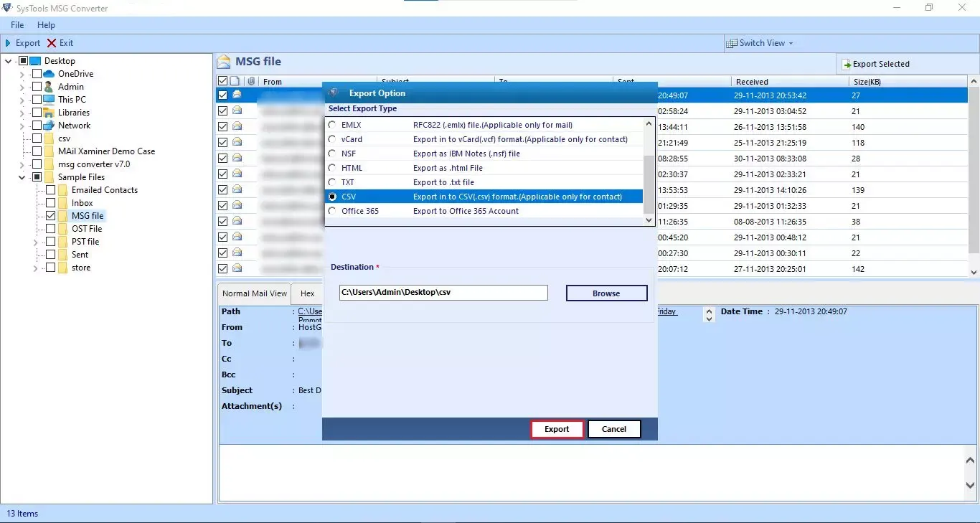Click the OST File folder icon

63,229
